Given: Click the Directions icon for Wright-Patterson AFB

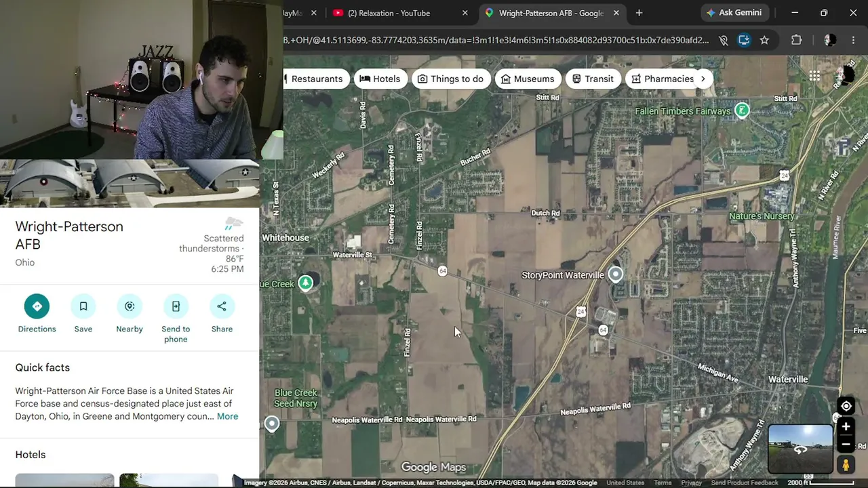Looking at the screenshot, I should 37,306.
